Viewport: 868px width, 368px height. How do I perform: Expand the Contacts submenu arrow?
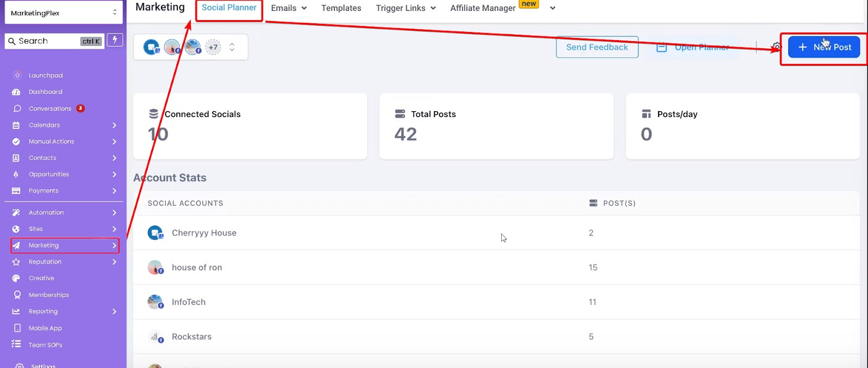coord(114,158)
